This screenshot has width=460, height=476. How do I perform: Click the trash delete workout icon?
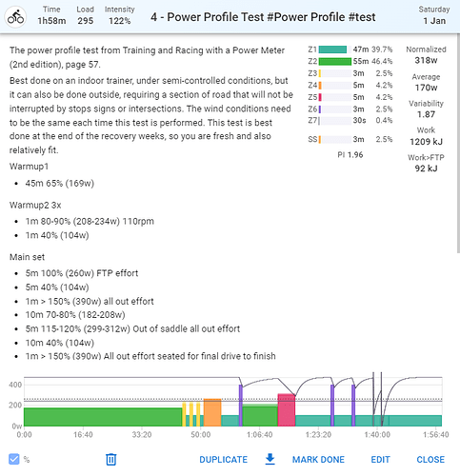[x=110, y=459]
